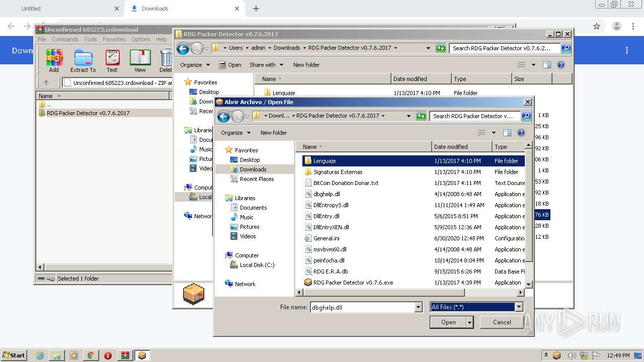Open the WinRAR Commands menu
644x362 pixels.
65,39
